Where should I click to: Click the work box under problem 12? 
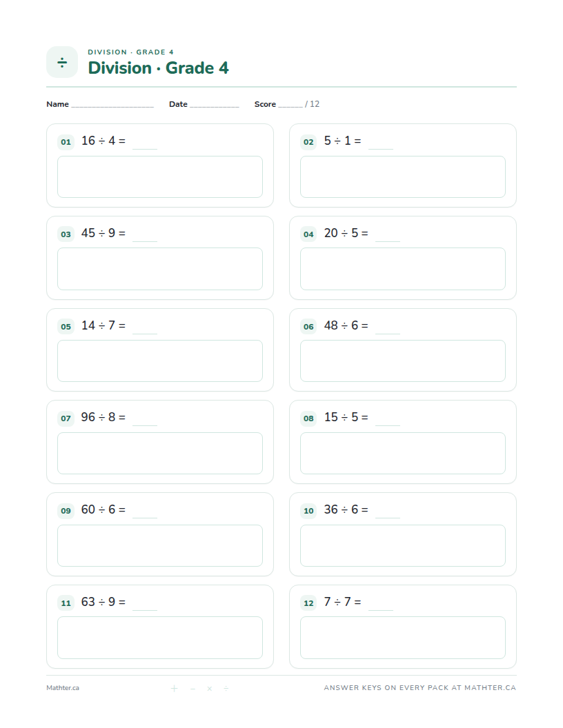[403, 638]
